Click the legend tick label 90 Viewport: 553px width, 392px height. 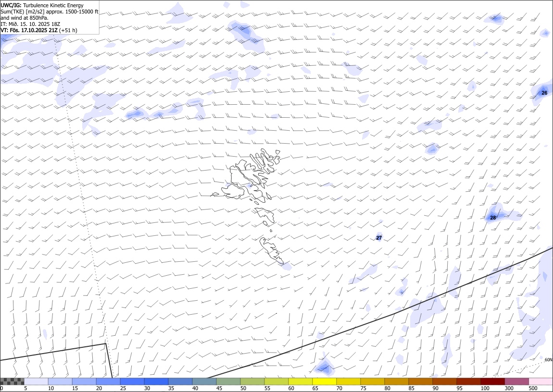point(435,389)
